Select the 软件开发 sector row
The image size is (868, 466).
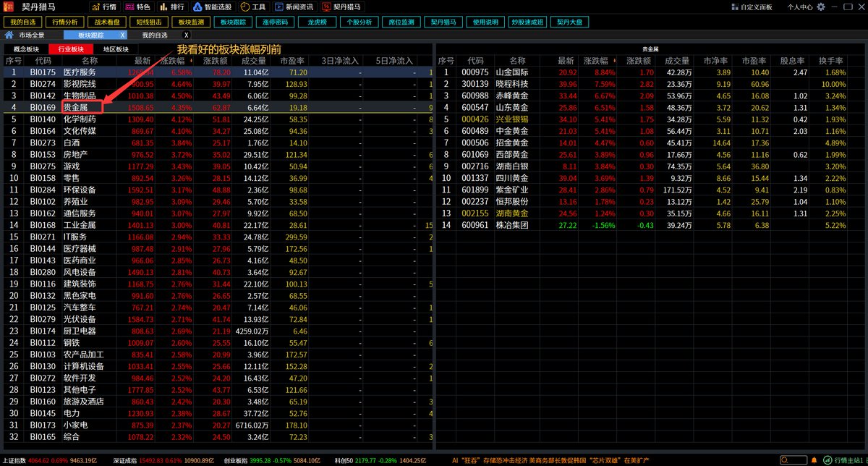217,378
